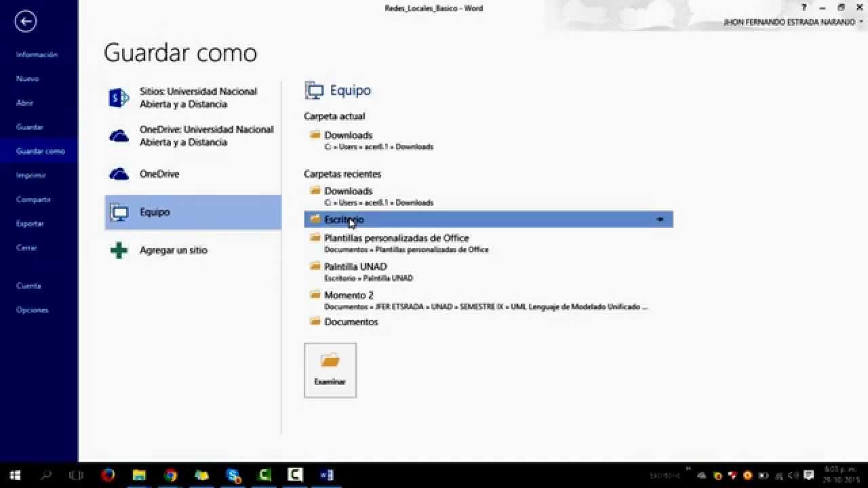Expand the account name dropdown arrow
The image size is (868, 488).
(861, 22)
